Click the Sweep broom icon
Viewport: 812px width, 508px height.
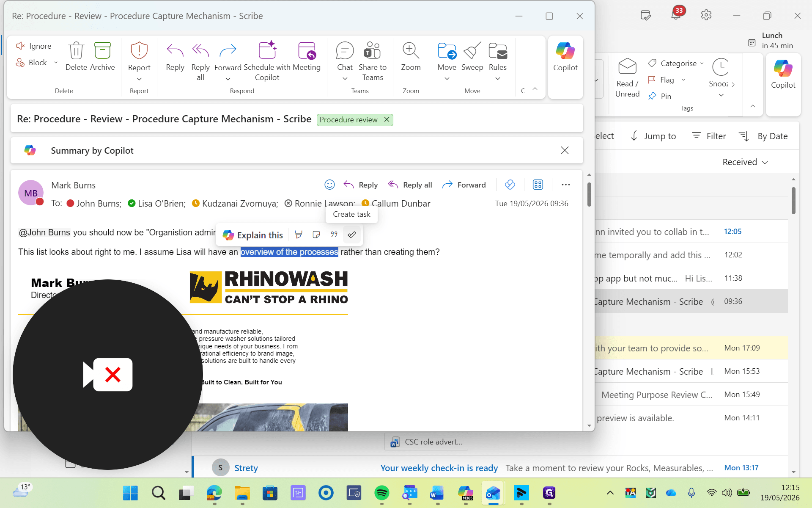tap(472, 50)
